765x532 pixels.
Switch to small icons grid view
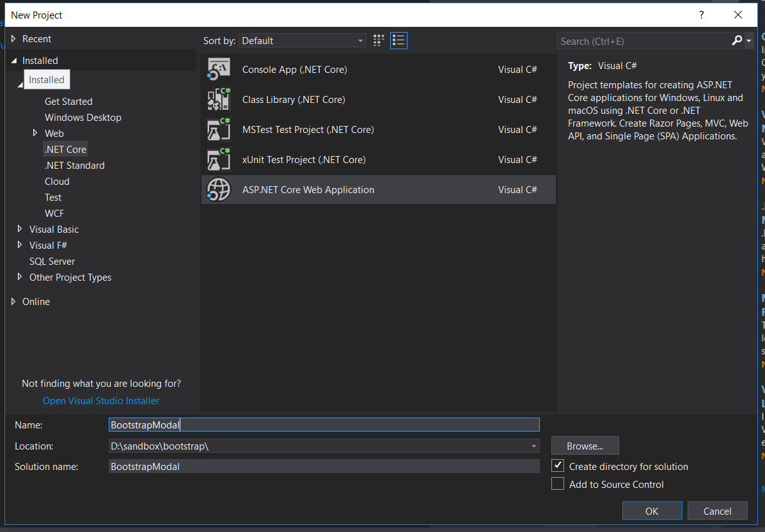(379, 40)
